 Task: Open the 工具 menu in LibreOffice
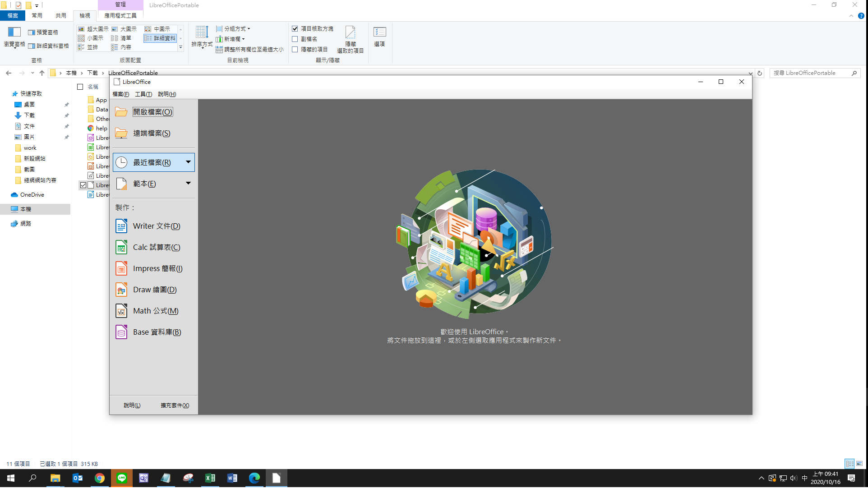[x=143, y=94]
